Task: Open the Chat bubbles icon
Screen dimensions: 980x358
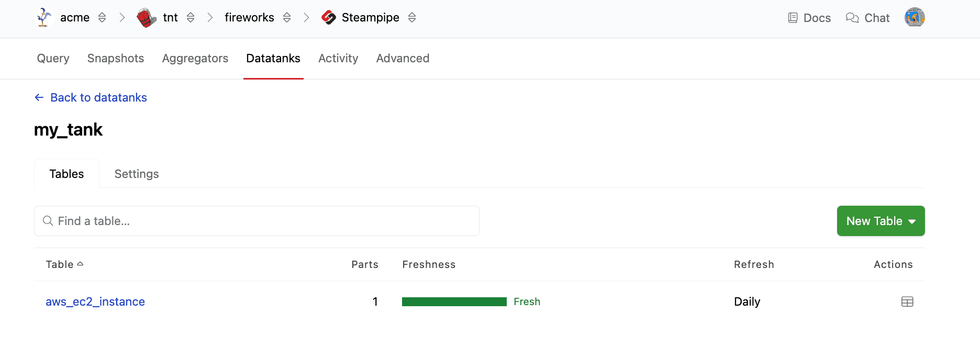Action: pos(852,18)
